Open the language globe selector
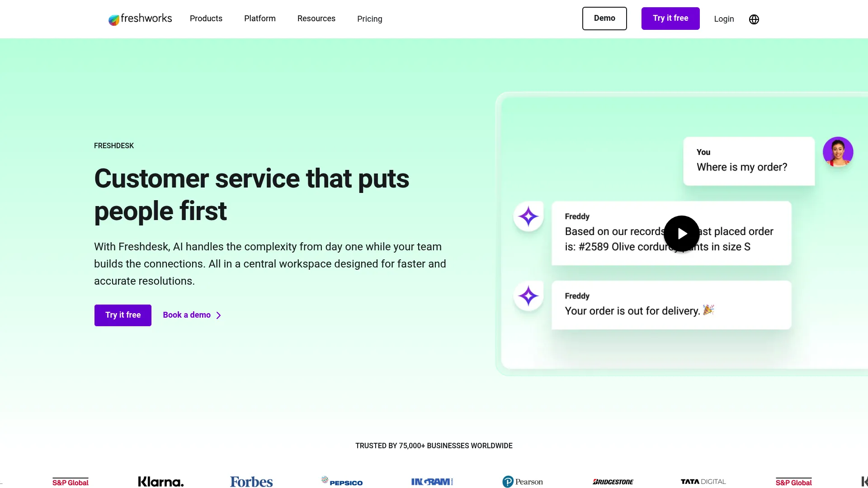 point(753,19)
